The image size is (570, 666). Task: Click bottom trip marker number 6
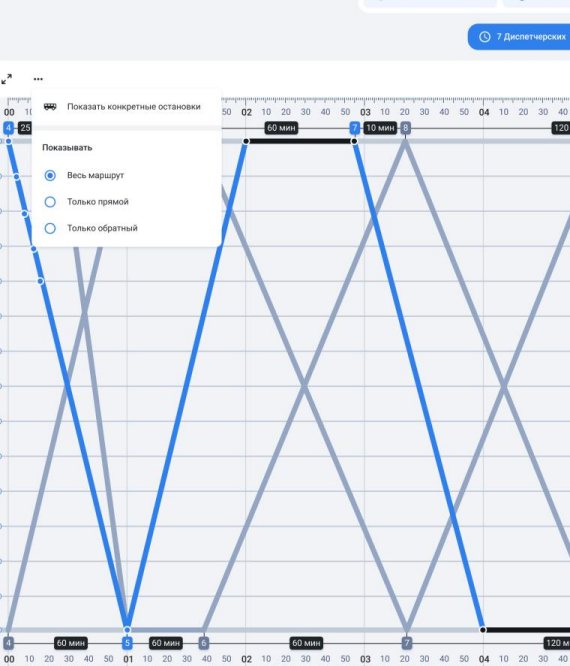point(204,643)
